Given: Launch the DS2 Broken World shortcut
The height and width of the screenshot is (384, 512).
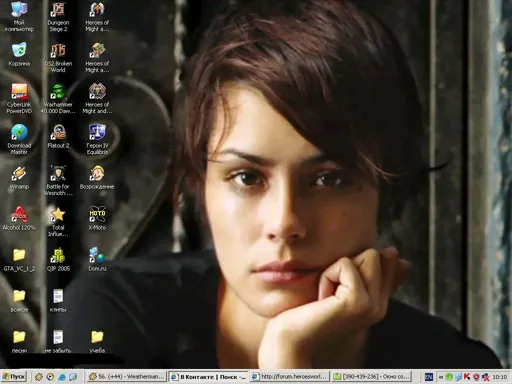Looking at the screenshot, I should (x=58, y=58).
